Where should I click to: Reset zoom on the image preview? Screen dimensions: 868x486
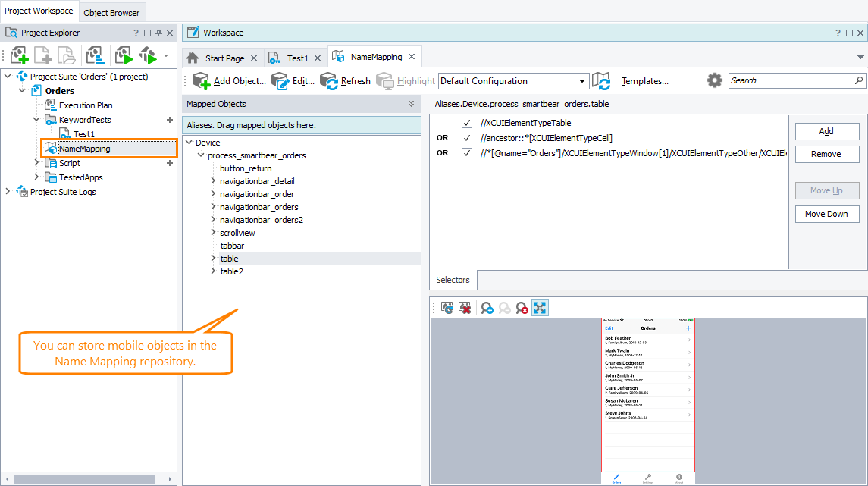pos(522,307)
